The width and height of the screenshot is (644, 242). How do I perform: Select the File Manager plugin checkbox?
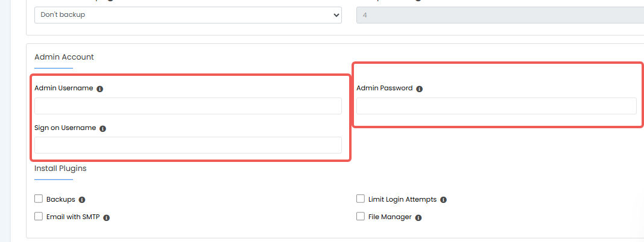(x=361, y=216)
